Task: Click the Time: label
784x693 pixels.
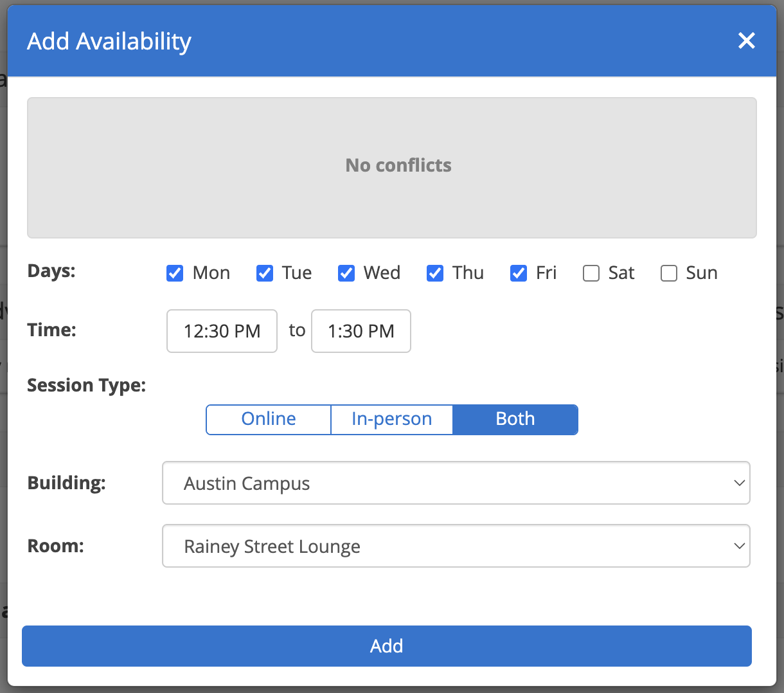Action: [x=51, y=330]
